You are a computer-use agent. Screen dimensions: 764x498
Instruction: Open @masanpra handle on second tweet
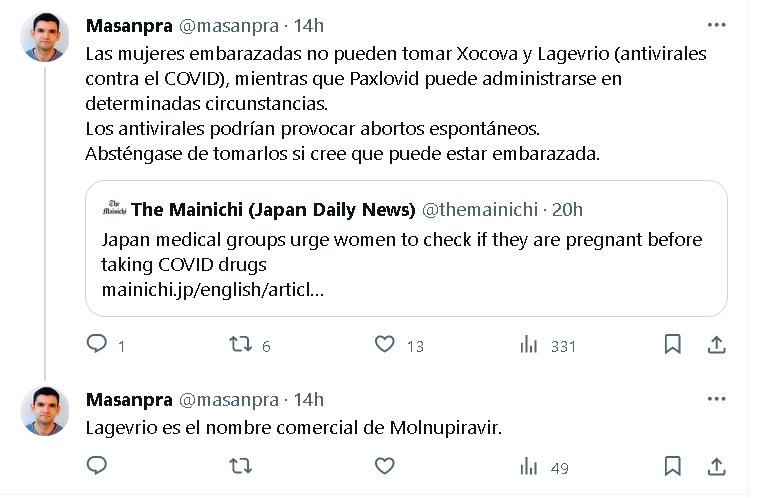click(x=228, y=400)
